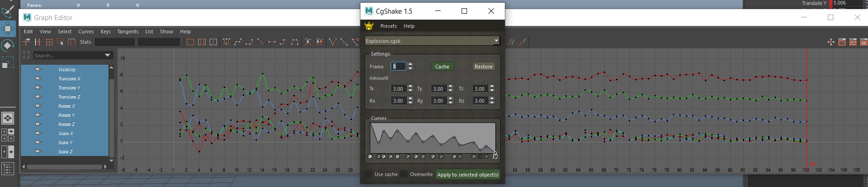Screen dimensions: 868x187
Task: Open the Curves menu
Action: coord(86,31)
